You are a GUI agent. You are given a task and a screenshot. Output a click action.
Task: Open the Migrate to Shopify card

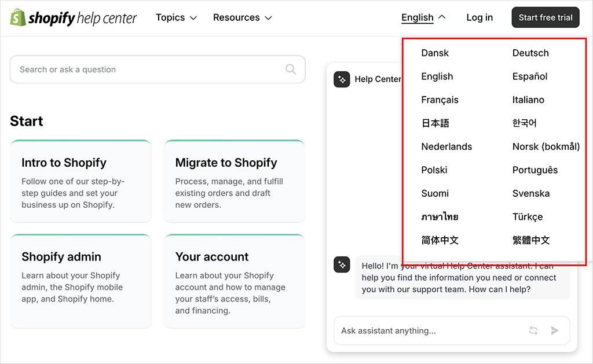(234, 181)
